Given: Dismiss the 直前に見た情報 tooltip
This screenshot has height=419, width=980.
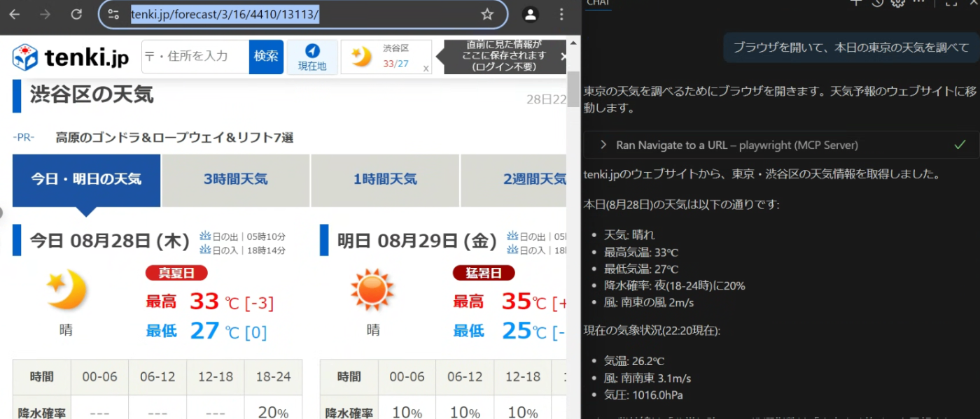Looking at the screenshot, I should coord(563,57).
